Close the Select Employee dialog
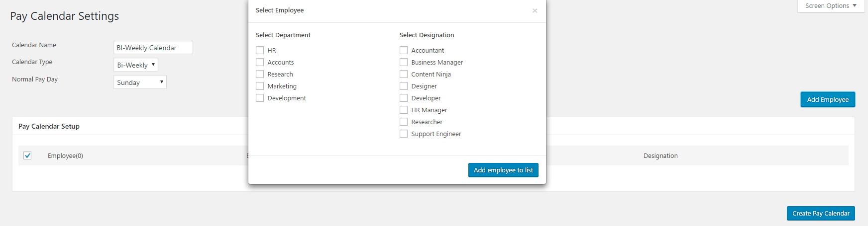The height and width of the screenshot is (226, 868). 535,10
